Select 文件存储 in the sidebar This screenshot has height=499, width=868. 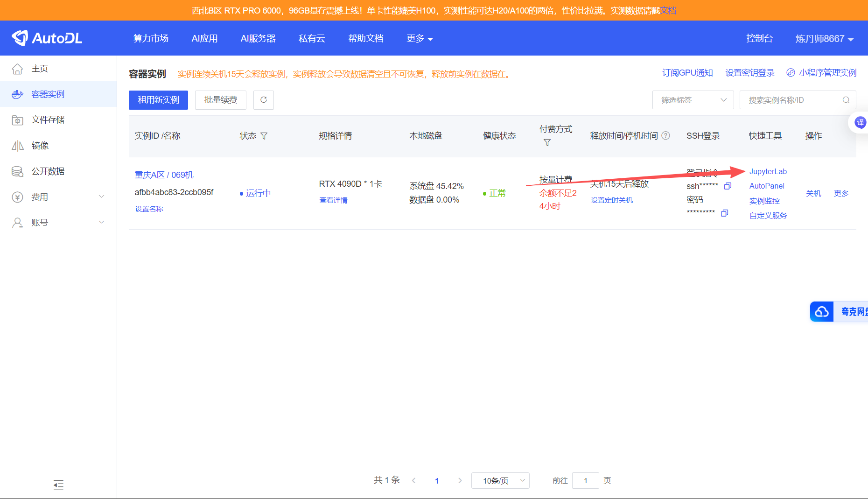48,120
